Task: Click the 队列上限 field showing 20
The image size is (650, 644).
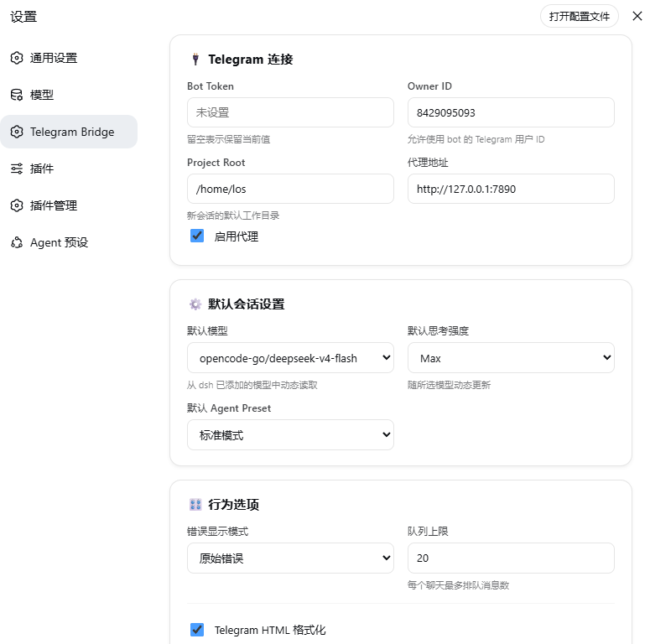Action: 511,558
